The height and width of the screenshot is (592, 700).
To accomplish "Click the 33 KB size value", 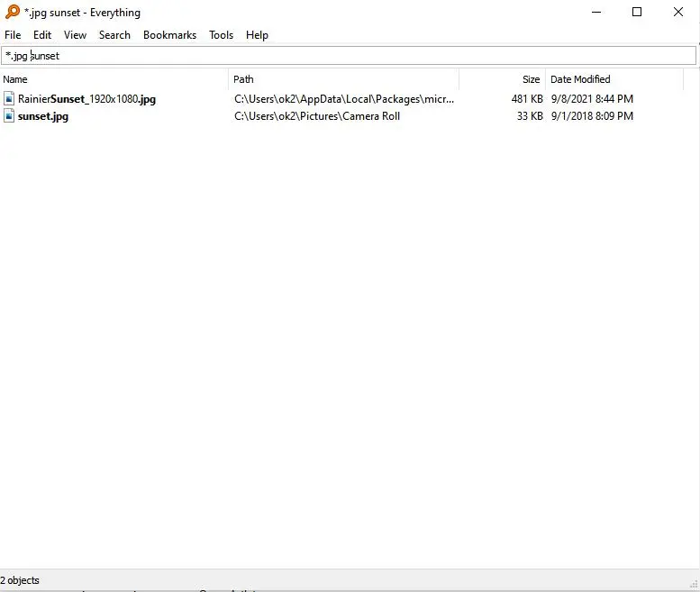I will click(530, 116).
